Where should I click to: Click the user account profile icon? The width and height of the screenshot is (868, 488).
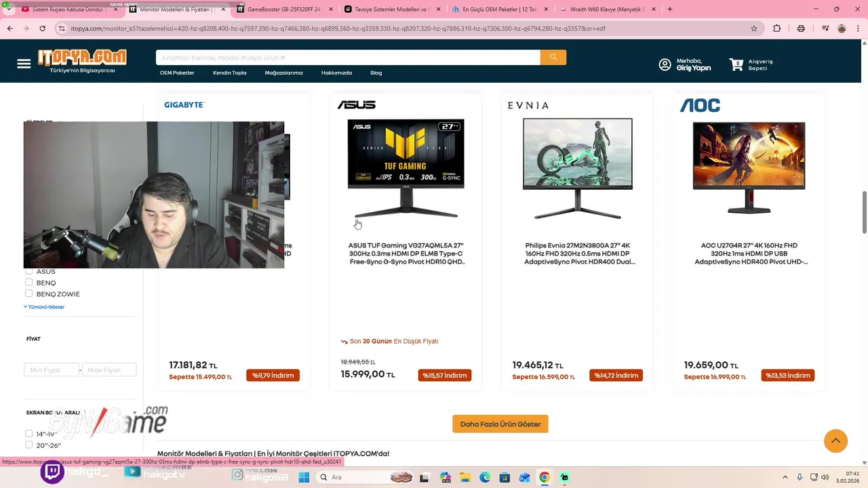665,64
